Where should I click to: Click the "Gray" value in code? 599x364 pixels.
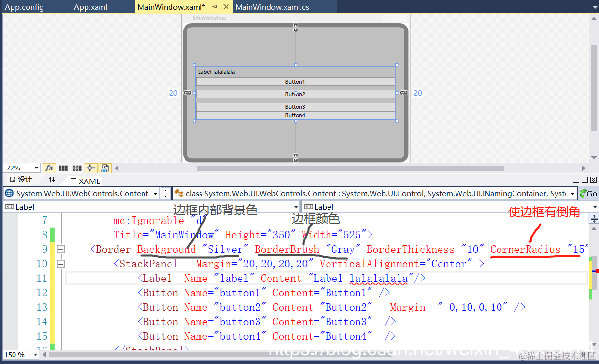pos(343,250)
